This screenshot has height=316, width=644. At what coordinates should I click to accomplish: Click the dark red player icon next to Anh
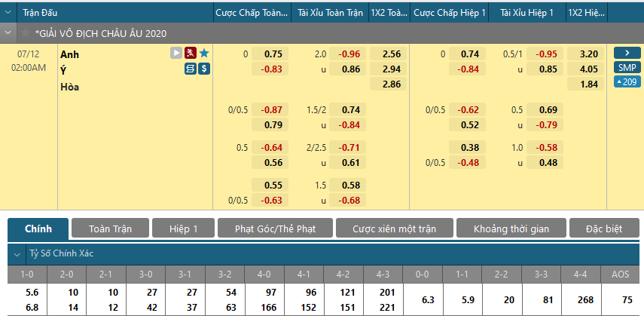tap(191, 54)
